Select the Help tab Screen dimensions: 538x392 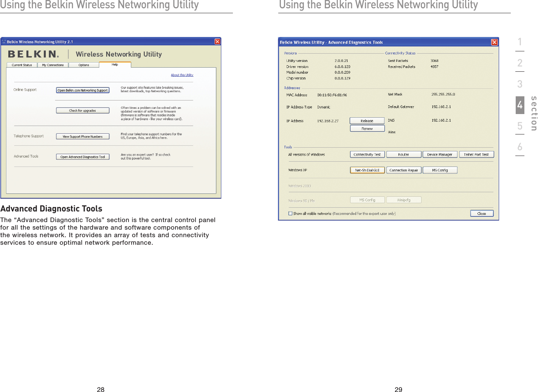click(115, 65)
